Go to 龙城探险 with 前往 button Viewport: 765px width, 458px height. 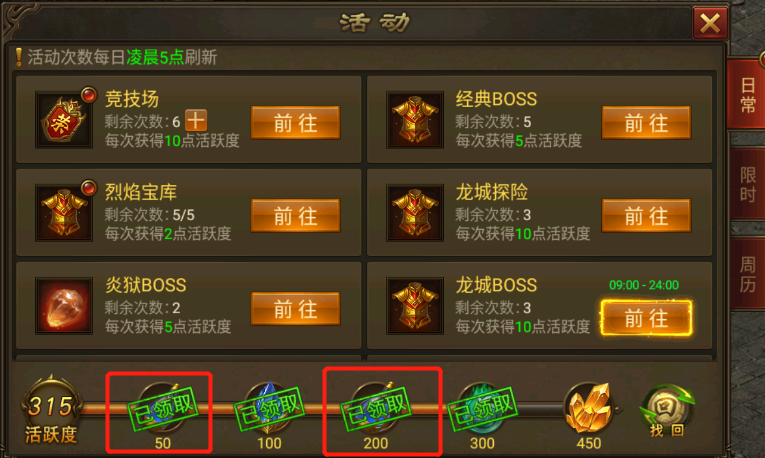pos(646,216)
